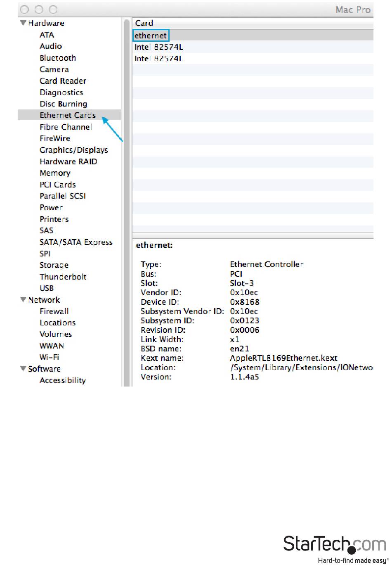392x567 pixels.
Task: Select Ethernet Cards in the sidebar
Action: pos(68,115)
